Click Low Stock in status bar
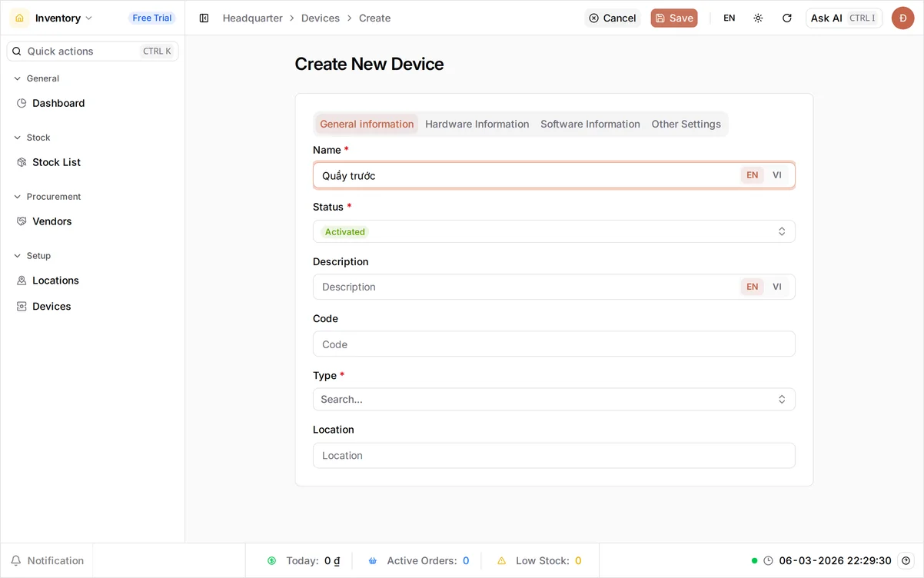 [539, 560]
